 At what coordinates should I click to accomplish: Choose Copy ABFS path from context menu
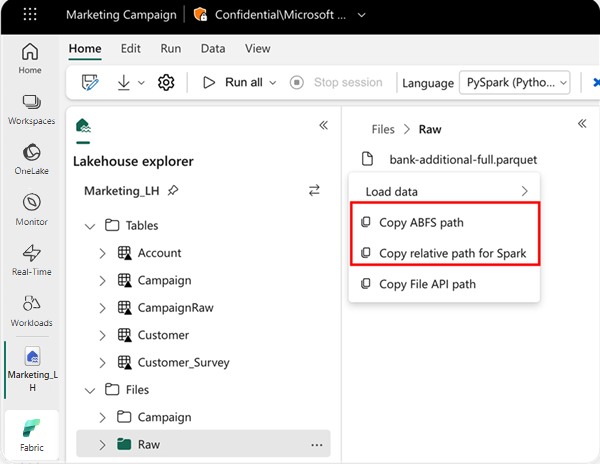[x=421, y=222]
